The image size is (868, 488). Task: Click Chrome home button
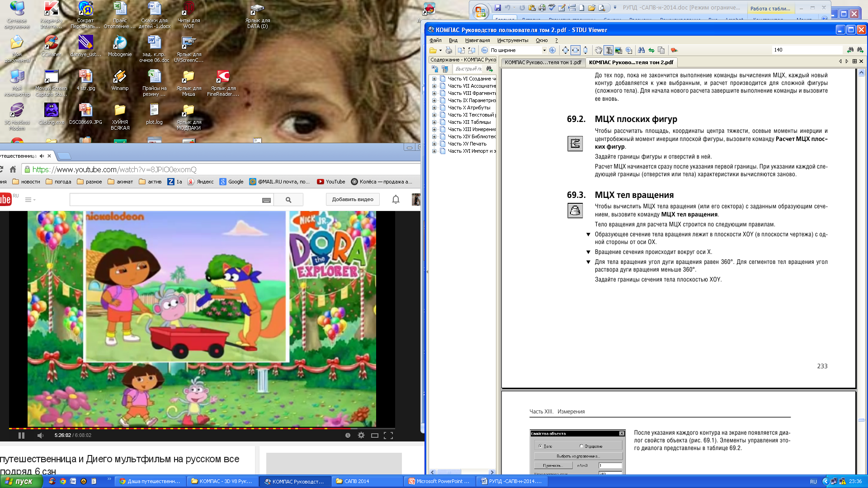(13, 169)
